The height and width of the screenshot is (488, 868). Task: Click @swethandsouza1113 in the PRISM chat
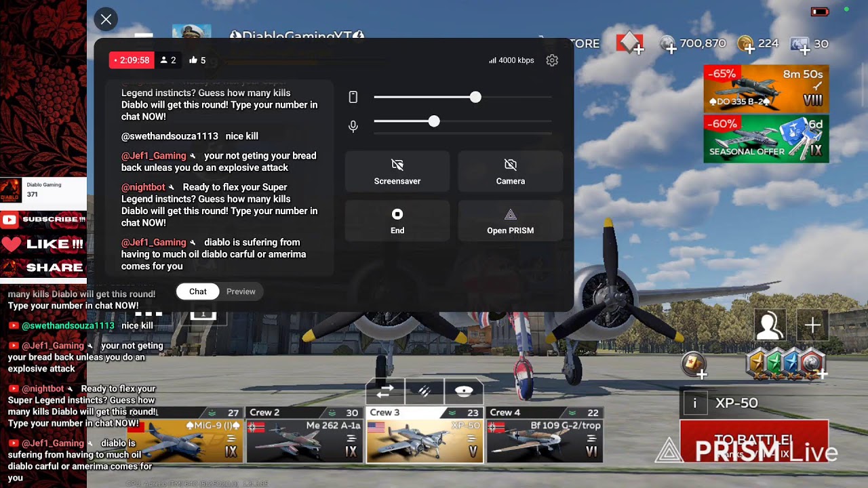click(x=170, y=136)
